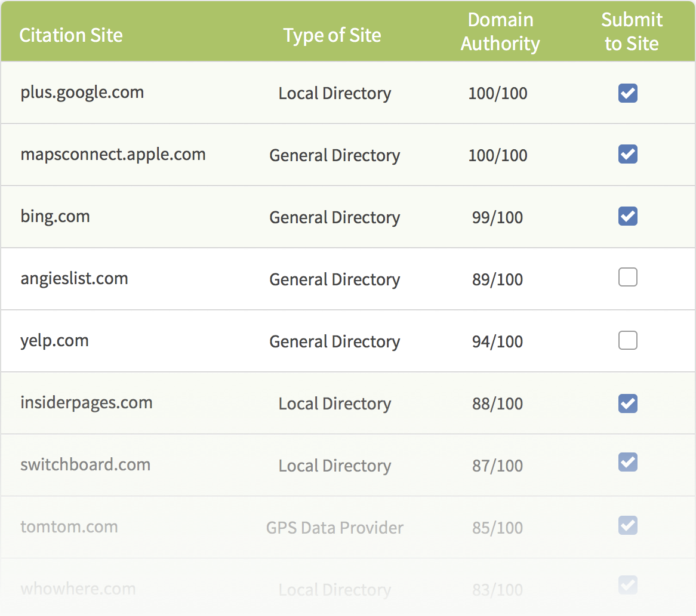Click Local Directory in insiderpages.com row
The height and width of the screenshot is (616, 696).
(335, 404)
